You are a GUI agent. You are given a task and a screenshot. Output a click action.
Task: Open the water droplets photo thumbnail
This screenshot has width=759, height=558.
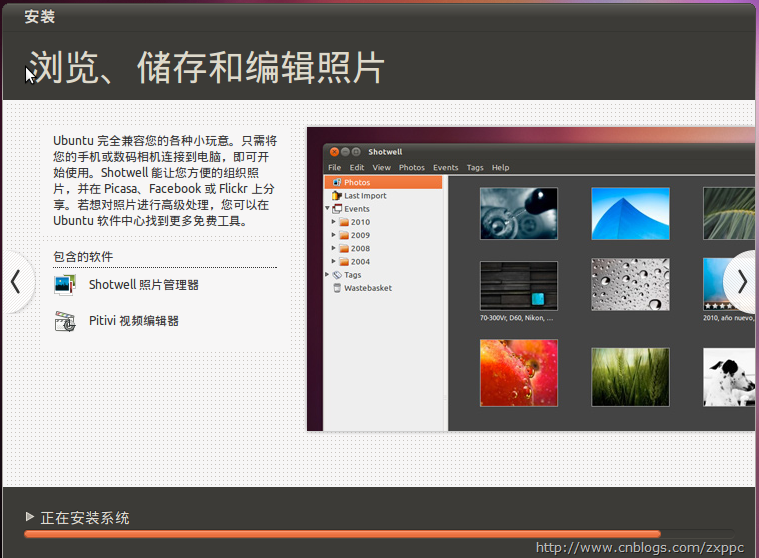[630, 284]
